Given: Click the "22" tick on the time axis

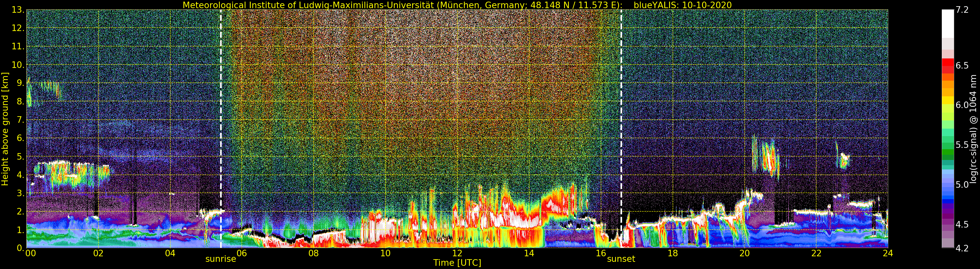Looking at the screenshot, I should pos(816,253).
